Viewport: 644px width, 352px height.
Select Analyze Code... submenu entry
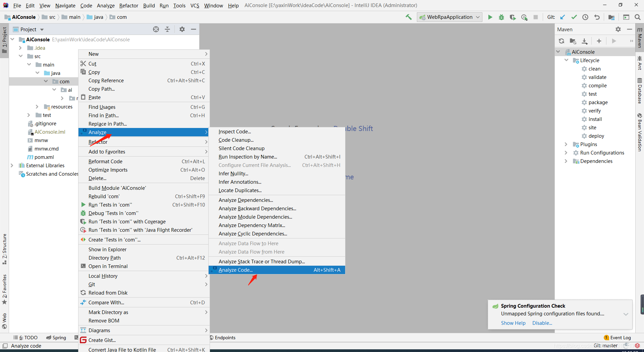point(277,270)
